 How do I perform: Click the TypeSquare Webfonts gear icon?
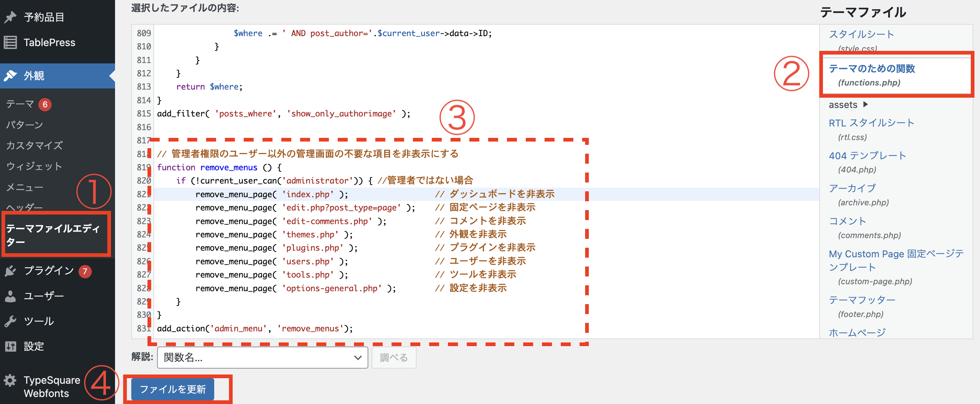coord(11,380)
